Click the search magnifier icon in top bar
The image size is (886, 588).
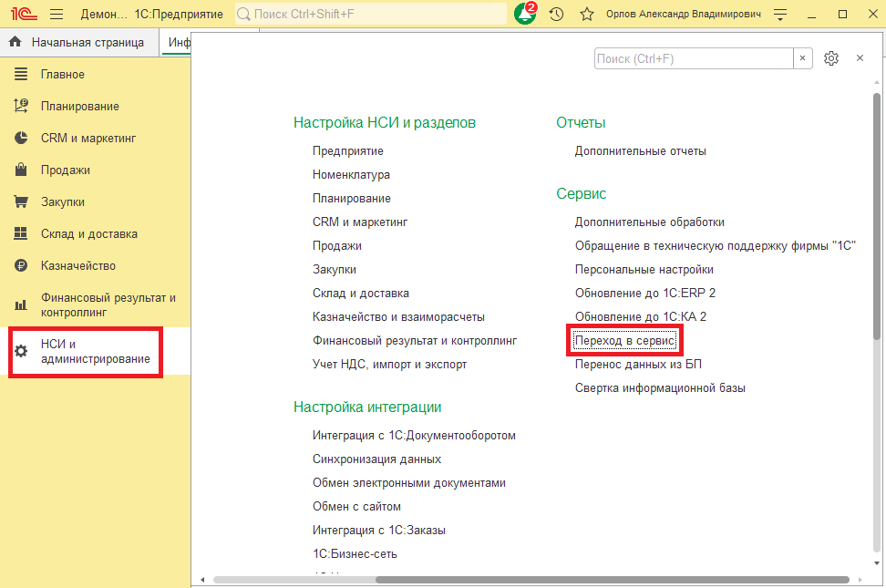click(x=243, y=15)
